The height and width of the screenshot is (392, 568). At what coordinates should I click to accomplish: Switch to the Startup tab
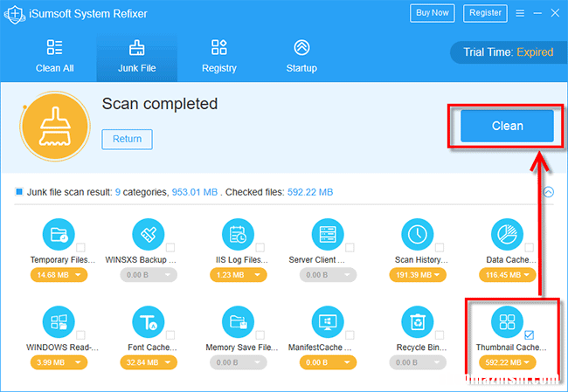pos(301,57)
